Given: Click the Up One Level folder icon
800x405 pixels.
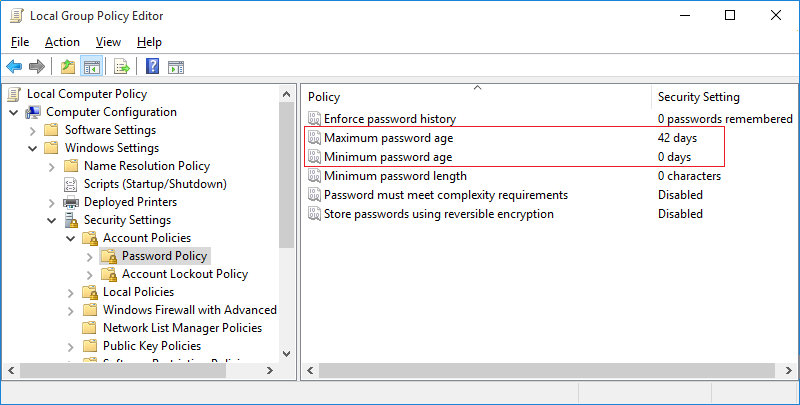Looking at the screenshot, I should coord(67,67).
